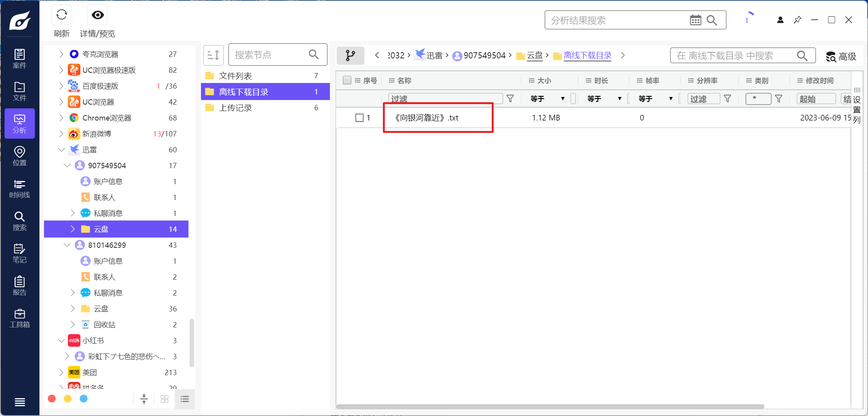The width and height of the screenshot is (868, 416).
Task: Click breadcrumb forward arrow after 离线下载目录
Action: point(623,55)
